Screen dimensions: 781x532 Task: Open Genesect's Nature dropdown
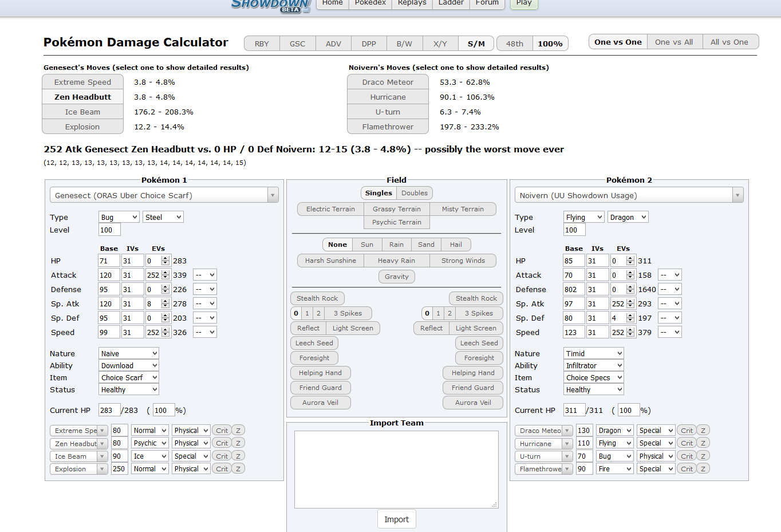click(128, 353)
